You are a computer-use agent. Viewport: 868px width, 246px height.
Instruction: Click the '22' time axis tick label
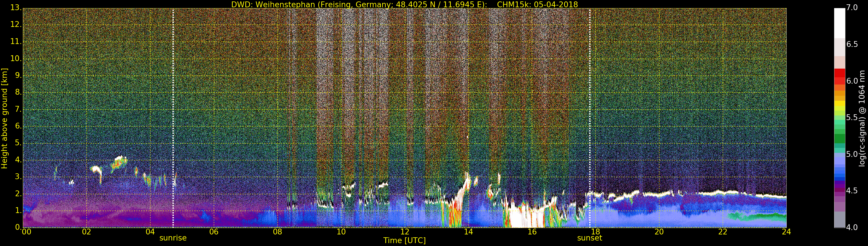click(x=723, y=232)
